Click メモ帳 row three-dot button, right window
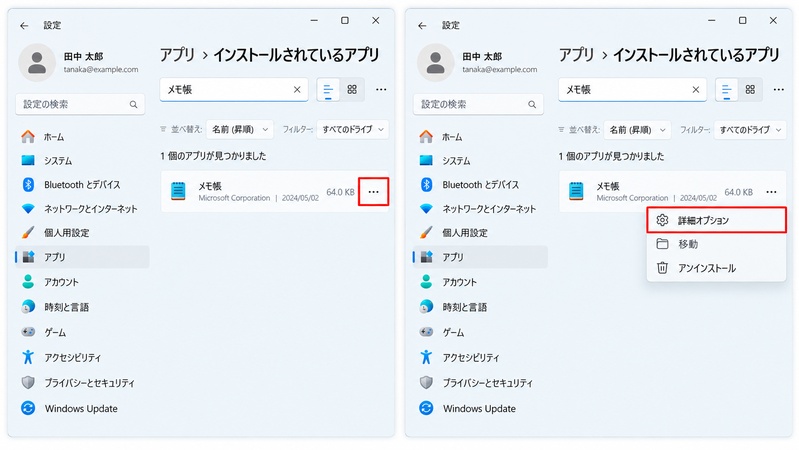This screenshot has width=799, height=450. [771, 192]
